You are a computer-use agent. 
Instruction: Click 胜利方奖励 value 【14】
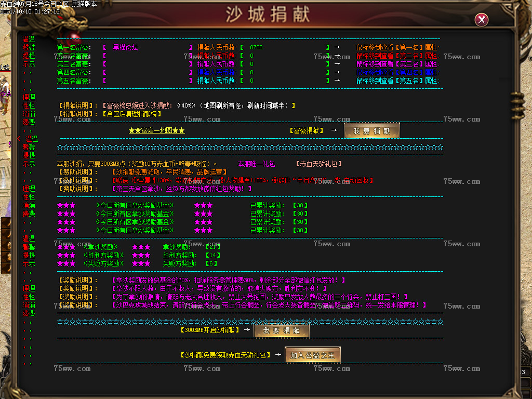click(x=212, y=255)
